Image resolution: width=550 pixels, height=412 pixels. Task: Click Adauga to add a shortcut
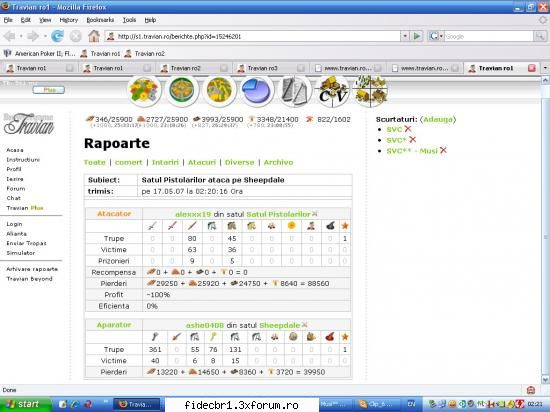[438, 119]
